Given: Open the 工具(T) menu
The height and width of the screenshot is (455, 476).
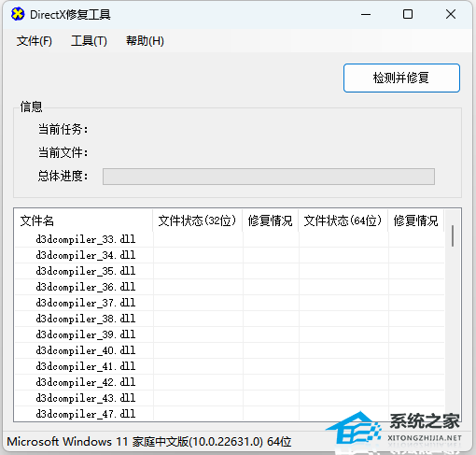Looking at the screenshot, I should 89,41.
